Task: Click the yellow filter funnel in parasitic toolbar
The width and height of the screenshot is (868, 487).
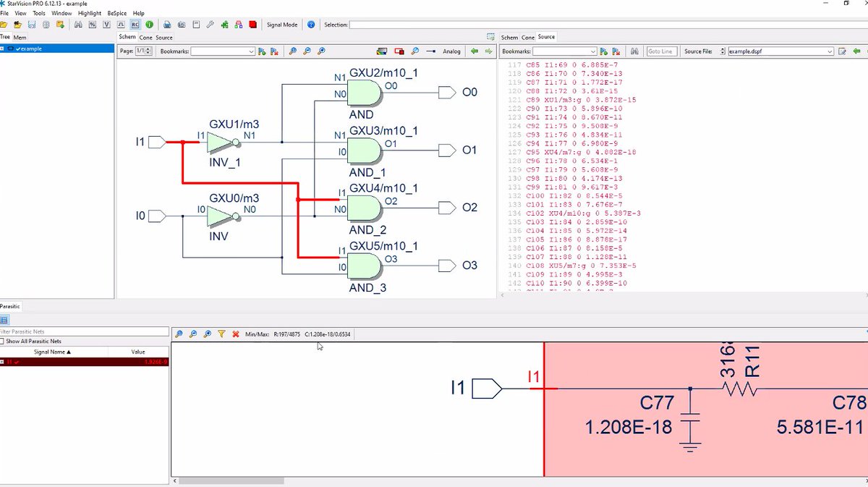Action: 221,334
